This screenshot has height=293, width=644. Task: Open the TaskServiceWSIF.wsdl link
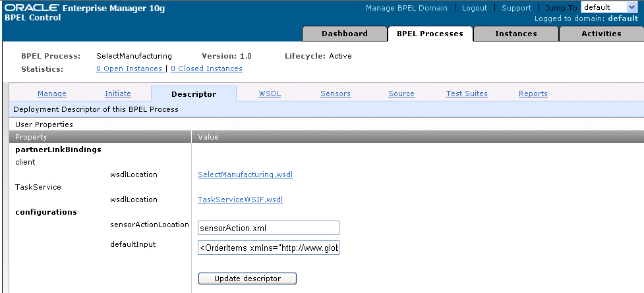(241, 200)
